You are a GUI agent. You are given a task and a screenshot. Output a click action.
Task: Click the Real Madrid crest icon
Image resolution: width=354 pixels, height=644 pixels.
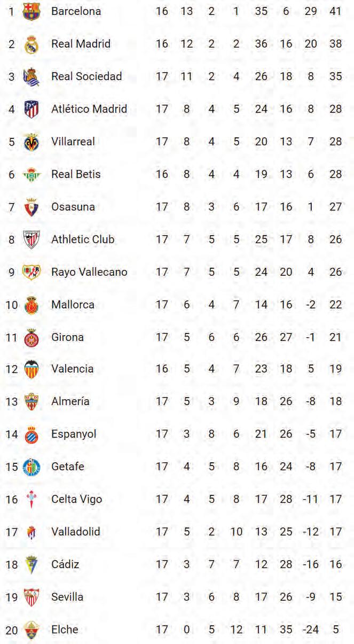click(32, 44)
